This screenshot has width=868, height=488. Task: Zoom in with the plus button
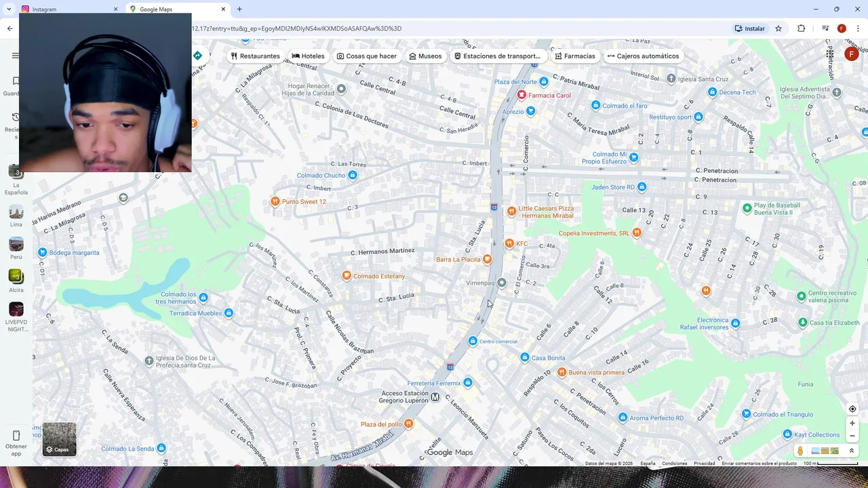click(852, 423)
